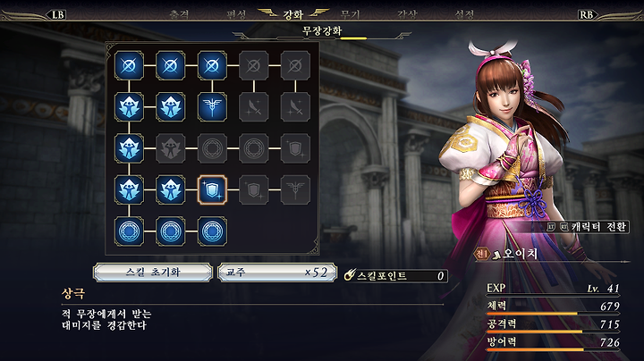Select the rightmost locked crossed-circle skill node
This screenshot has width=644, height=361.
(295, 65)
